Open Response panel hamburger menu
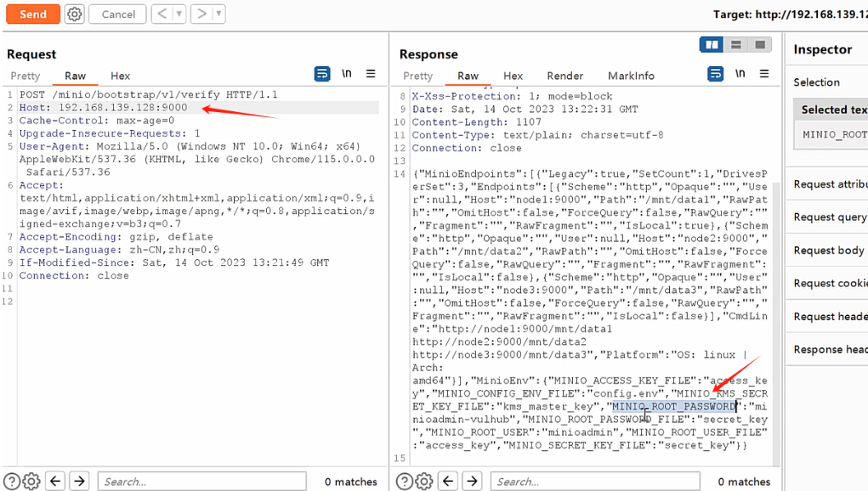Image resolution: width=868 pixels, height=491 pixels. pyautogui.click(x=764, y=74)
